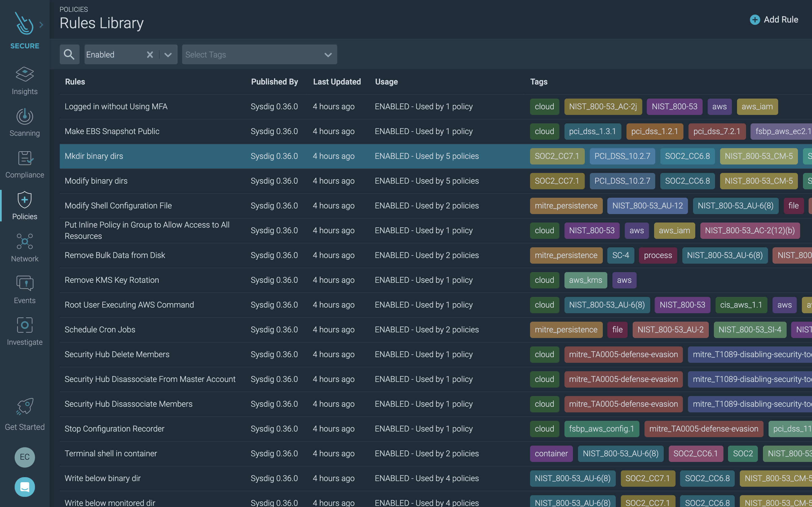Screen dimensions: 812x507
Task: Go to the Compliance section
Action: point(25,164)
